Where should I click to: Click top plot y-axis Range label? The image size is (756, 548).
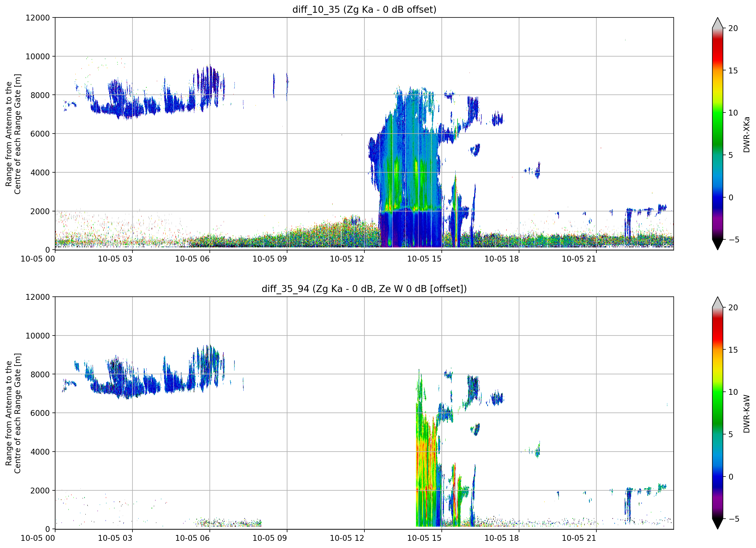13,134
